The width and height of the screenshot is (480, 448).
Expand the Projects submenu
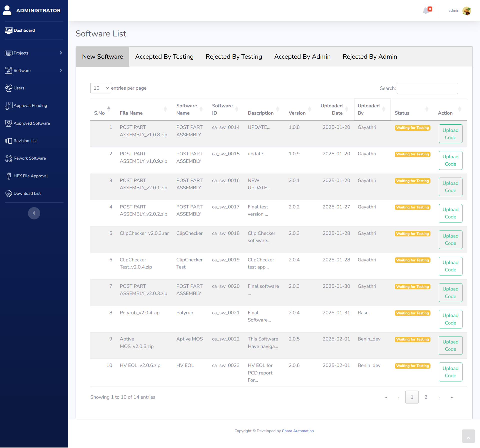34,53
